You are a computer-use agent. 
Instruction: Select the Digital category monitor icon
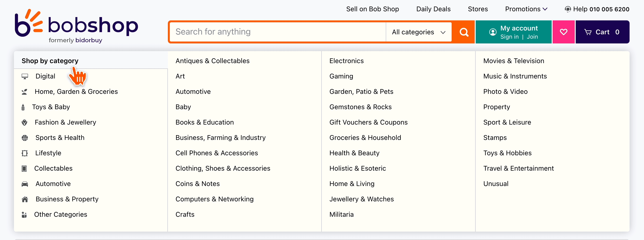(x=25, y=76)
